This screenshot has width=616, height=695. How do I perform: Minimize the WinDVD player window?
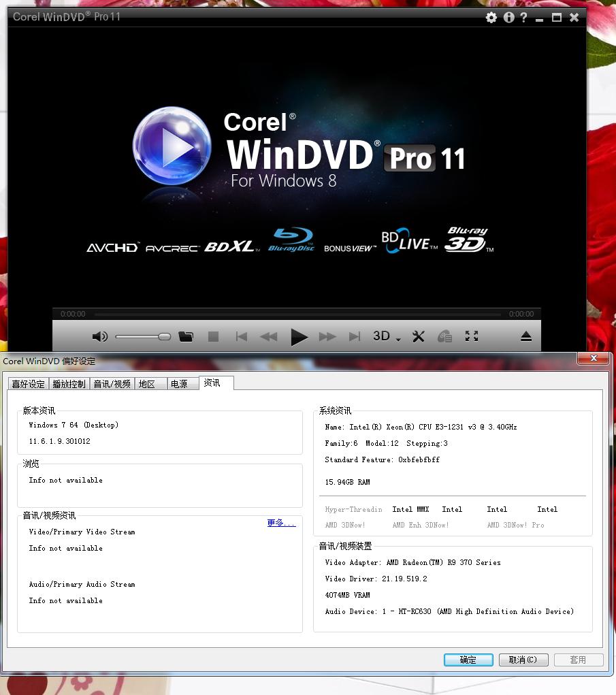click(539, 19)
